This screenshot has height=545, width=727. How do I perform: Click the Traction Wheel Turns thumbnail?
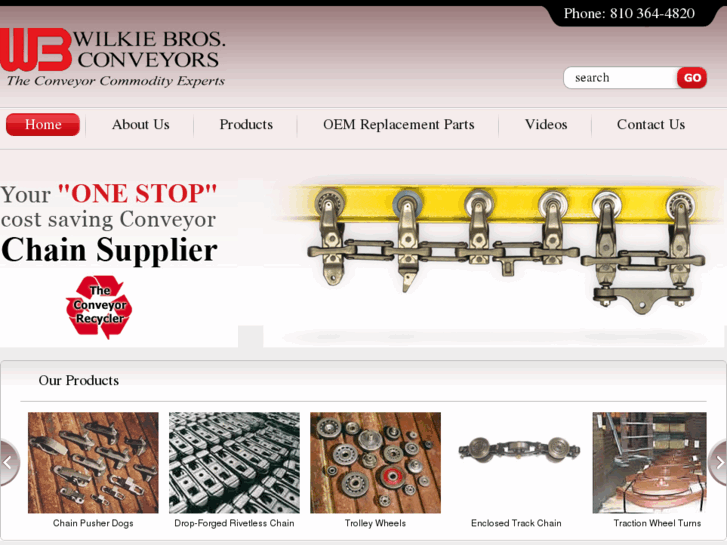pos(650,462)
